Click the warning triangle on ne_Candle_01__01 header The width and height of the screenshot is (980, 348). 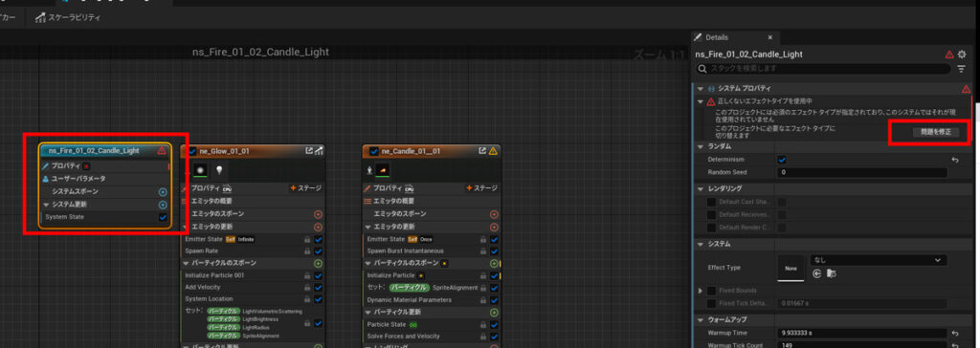493,150
